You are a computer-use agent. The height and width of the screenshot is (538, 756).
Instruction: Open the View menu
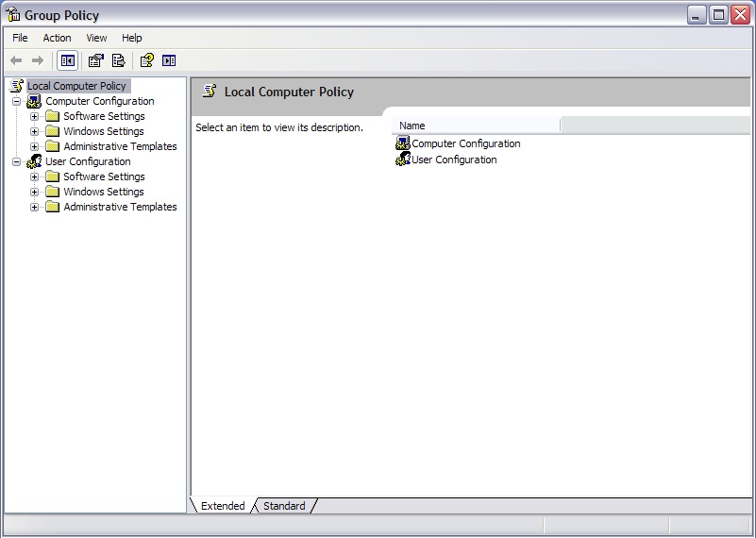tap(96, 38)
